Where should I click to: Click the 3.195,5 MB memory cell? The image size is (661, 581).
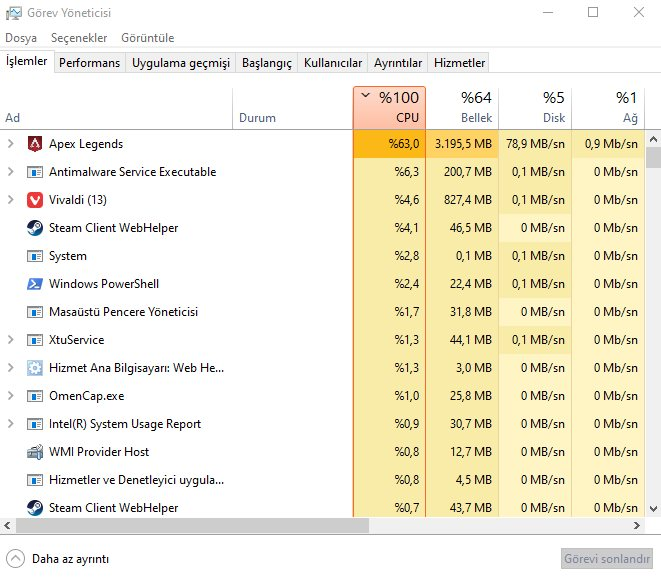462,144
